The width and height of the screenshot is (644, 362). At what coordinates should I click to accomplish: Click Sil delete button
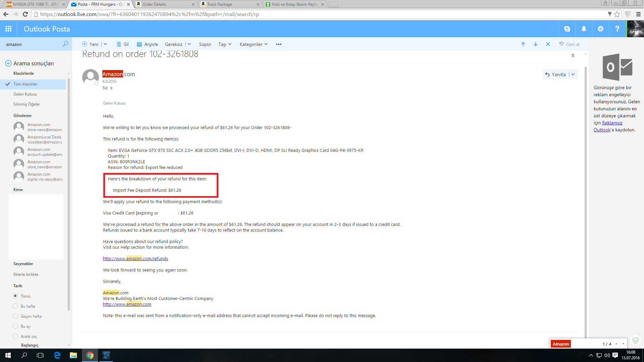[x=122, y=44]
